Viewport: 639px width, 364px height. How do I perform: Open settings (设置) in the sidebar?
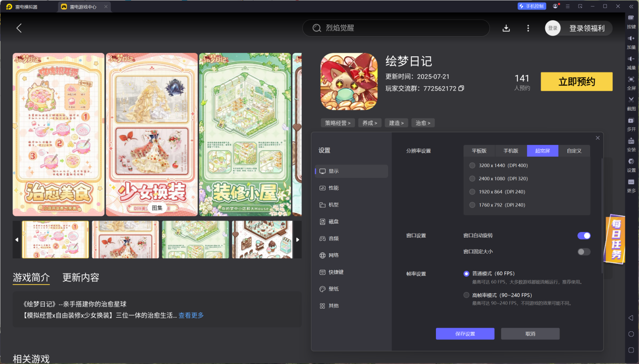click(x=631, y=166)
